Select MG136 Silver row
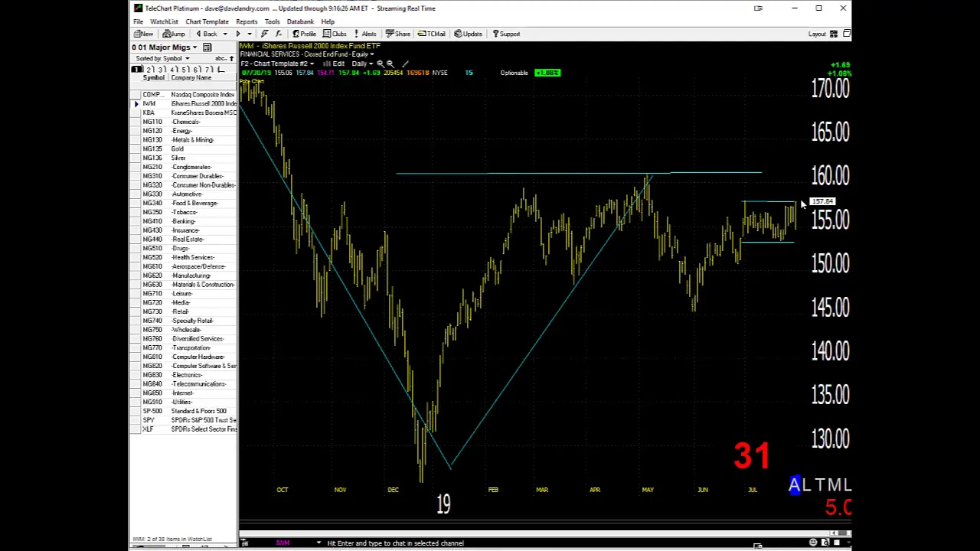Screen dimensions: 980x551 pos(184,158)
